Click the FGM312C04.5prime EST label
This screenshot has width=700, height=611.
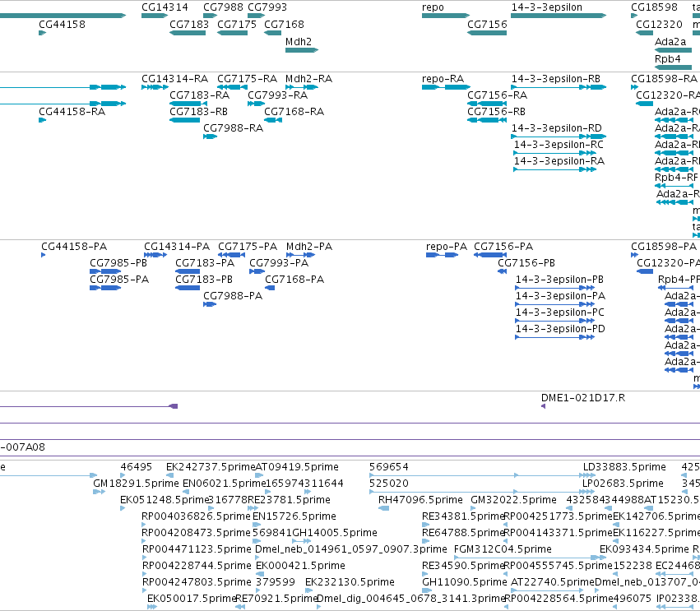pos(503,549)
